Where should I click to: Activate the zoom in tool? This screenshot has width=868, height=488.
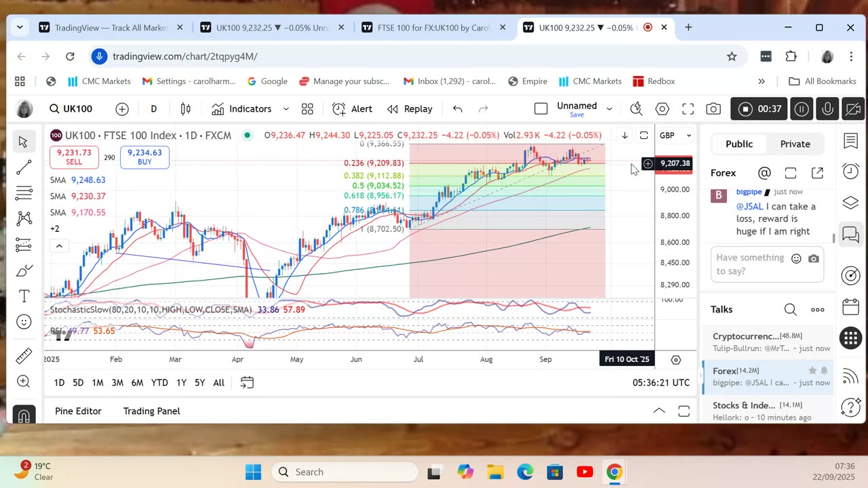pyautogui.click(x=24, y=381)
